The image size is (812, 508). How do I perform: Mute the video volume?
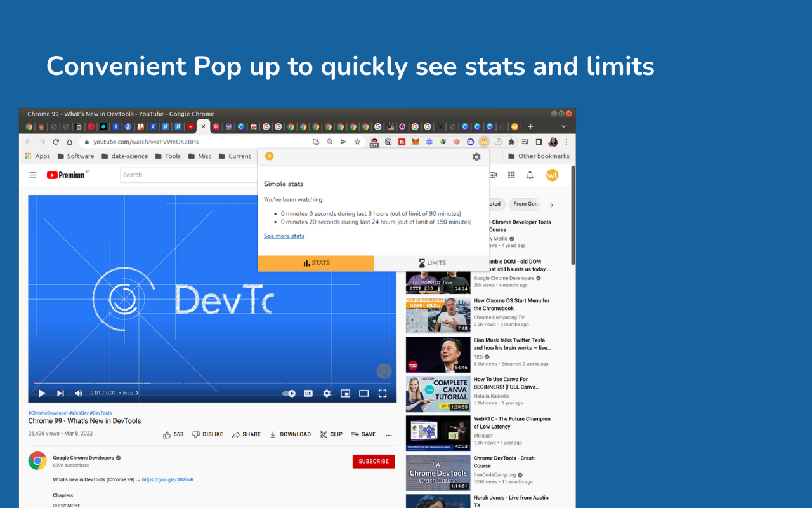(79, 393)
